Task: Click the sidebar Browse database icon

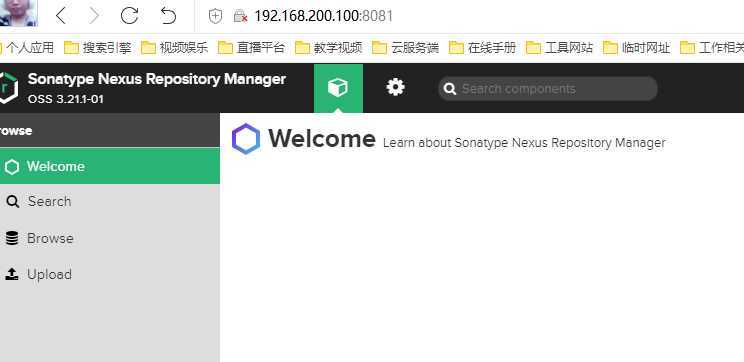Action: pos(12,238)
